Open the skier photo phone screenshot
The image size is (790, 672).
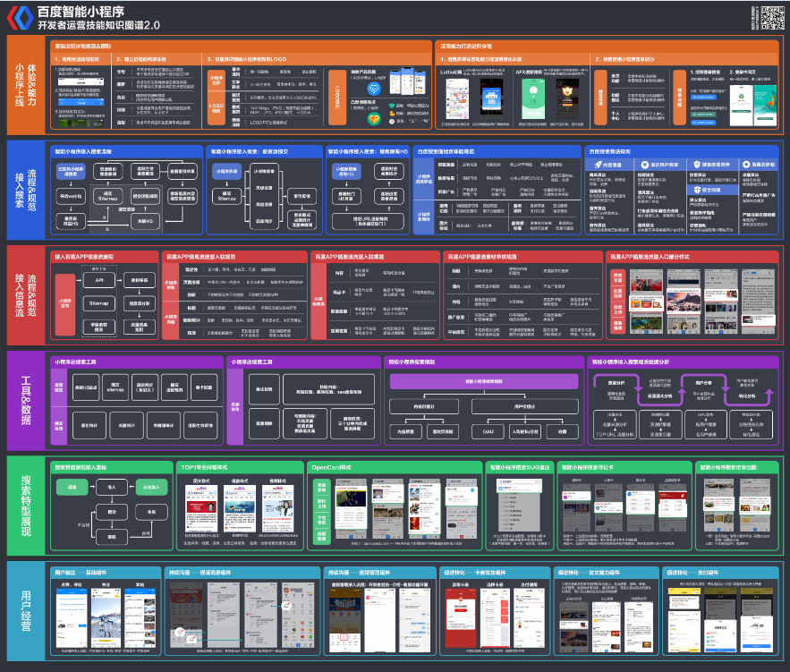pos(106,617)
